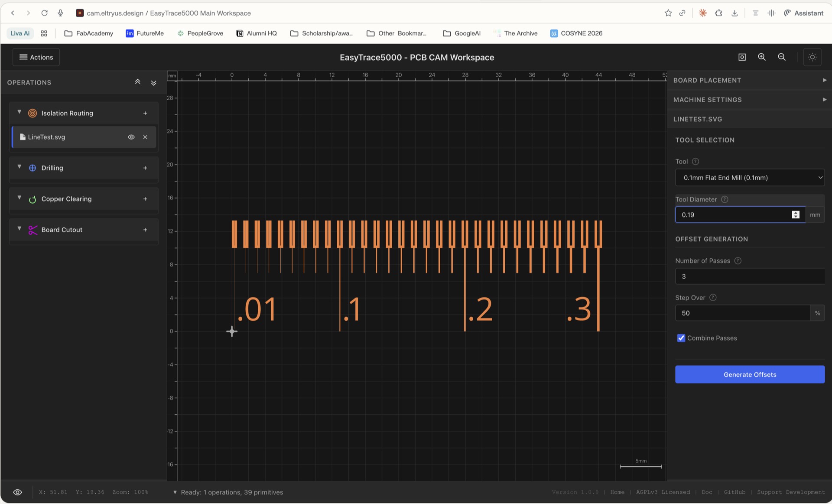Viewport: 832px width, 504px height.
Task: Collapse the Isolation Routing section
Action: click(x=19, y=112)
